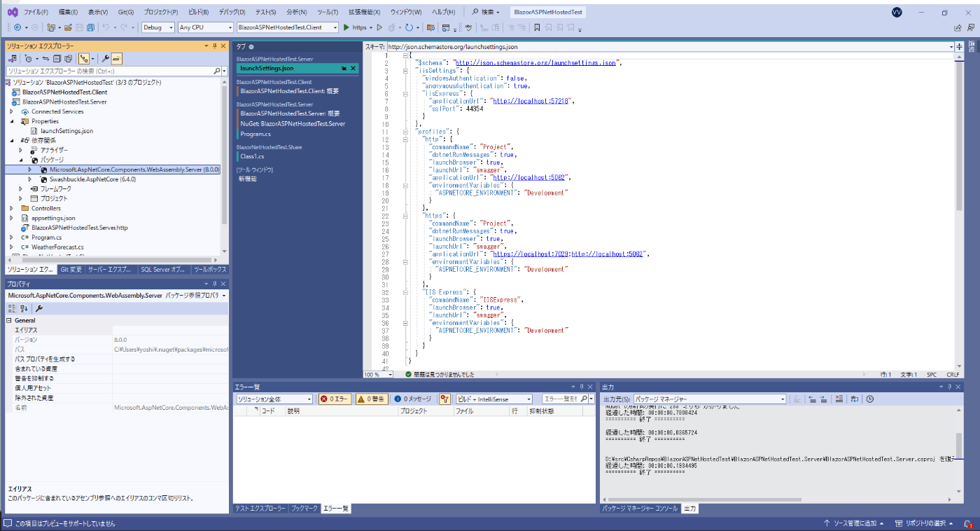Screen dimensions: 980x531
Task: Toggle Preview Selected Items button in Solution Explorer
Action: click(x=117, y=59)
